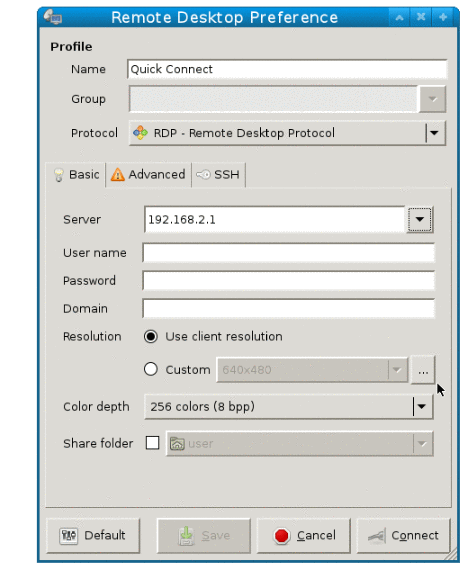Open the Color depth dropdown
This screenshot has width=470, height=570.
tap(289, 406)
